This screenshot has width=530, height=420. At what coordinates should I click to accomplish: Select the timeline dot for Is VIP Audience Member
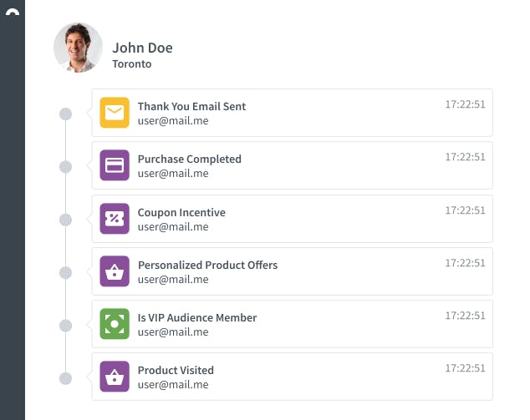point(66,326)
